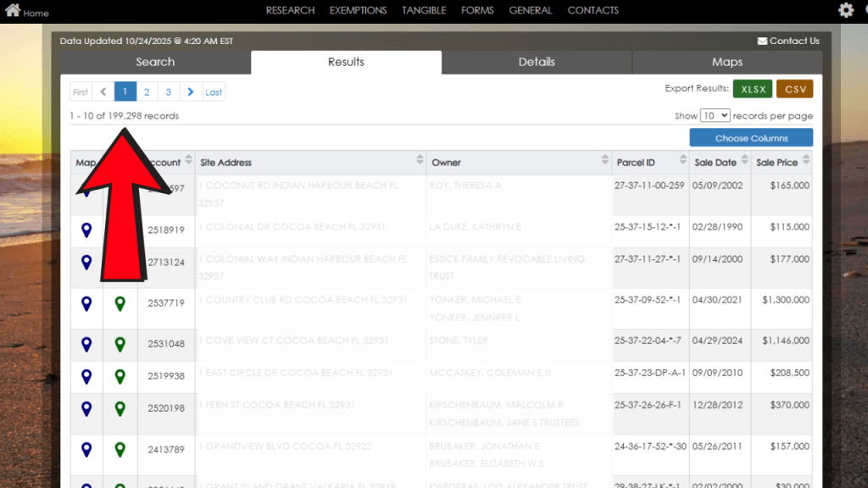
Task: Open the CONTACTS menu item
Action: pyautogui.click(x=593, y=10)
